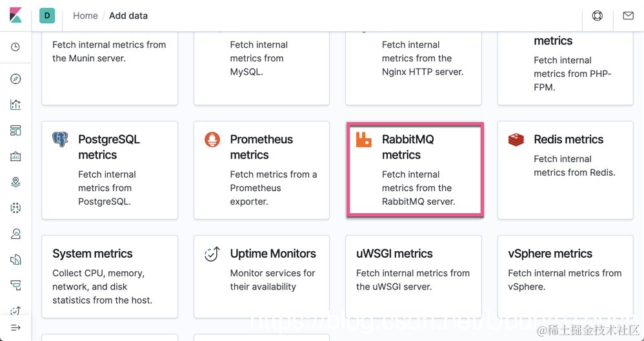Click 'Fetch internal metrics from the RabbitMQ server.' text
The image size is (644, 341).
click(419, 188)
